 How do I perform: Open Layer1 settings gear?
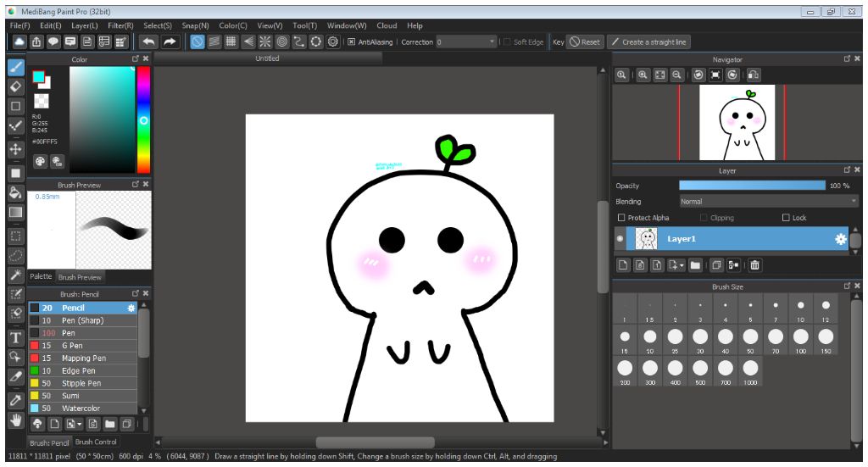click(840, 239)
